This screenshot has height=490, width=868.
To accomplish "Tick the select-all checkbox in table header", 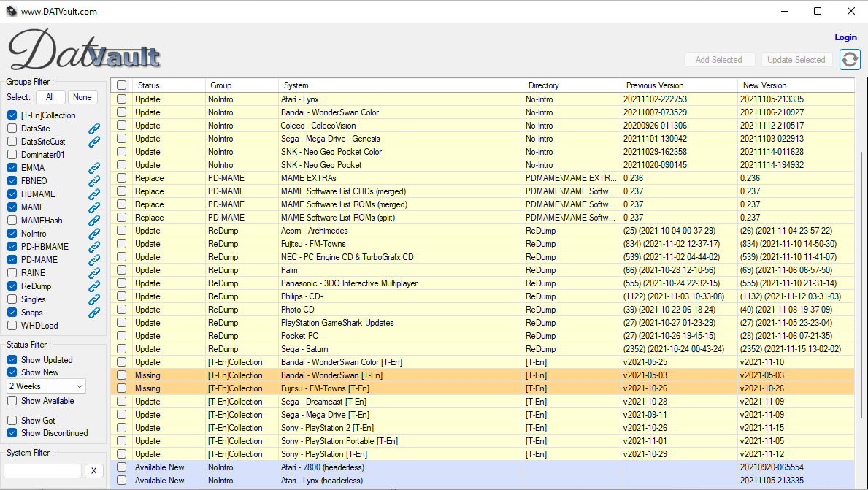I will pyautogui.click(x=122, y=85).
